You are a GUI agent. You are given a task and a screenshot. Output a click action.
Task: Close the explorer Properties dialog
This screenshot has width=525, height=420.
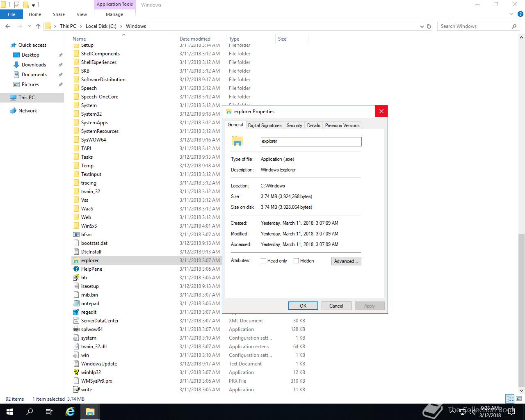pos(381,112)
